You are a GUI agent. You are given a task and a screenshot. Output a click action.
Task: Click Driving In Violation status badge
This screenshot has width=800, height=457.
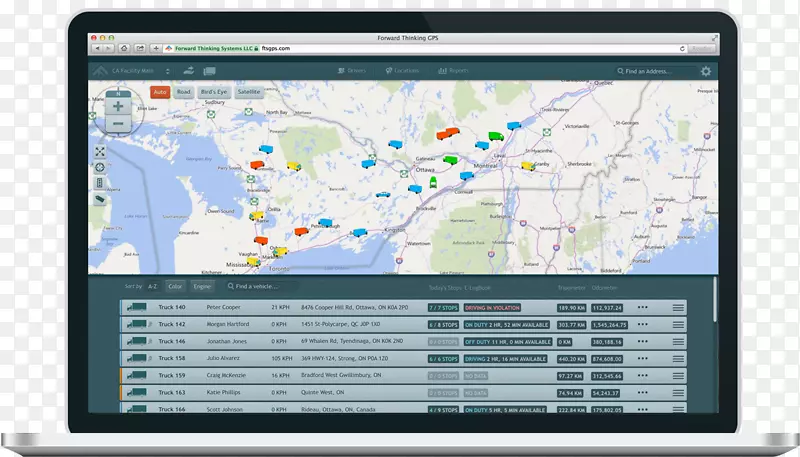[492, 308]
